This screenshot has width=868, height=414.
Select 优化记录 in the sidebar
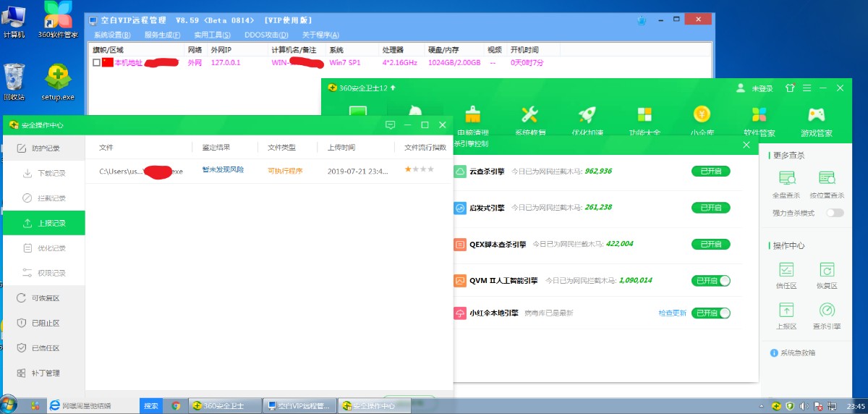coord(43,248)
